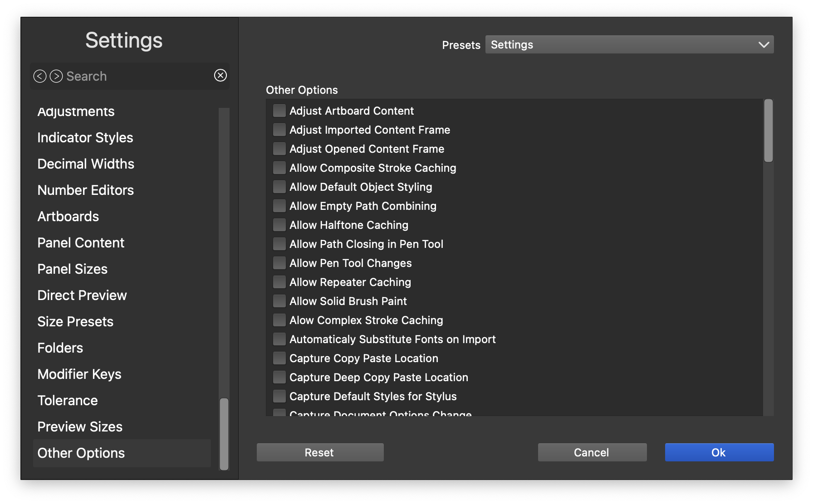Click the search back arrow icon

(x=40, y=76)
